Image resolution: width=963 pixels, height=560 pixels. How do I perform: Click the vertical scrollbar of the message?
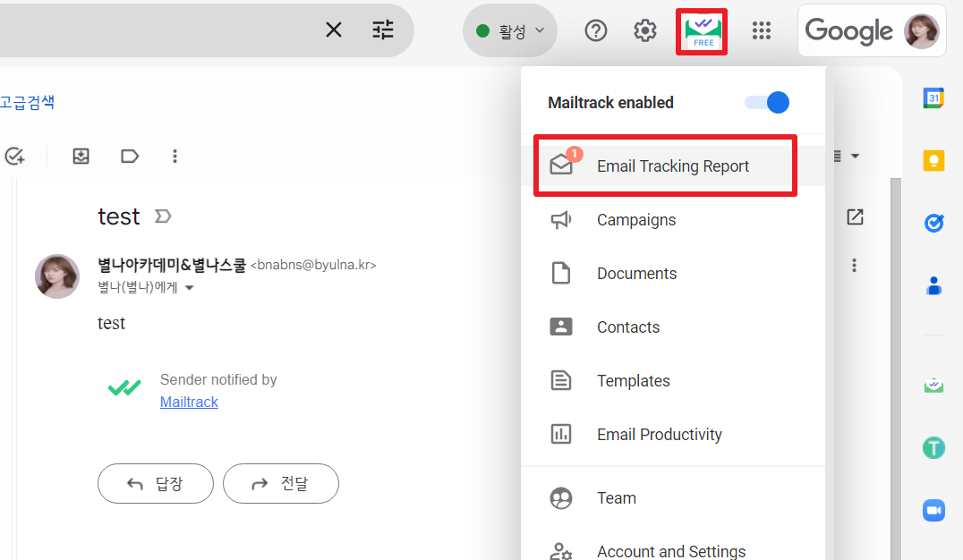[x=896, y=369]
